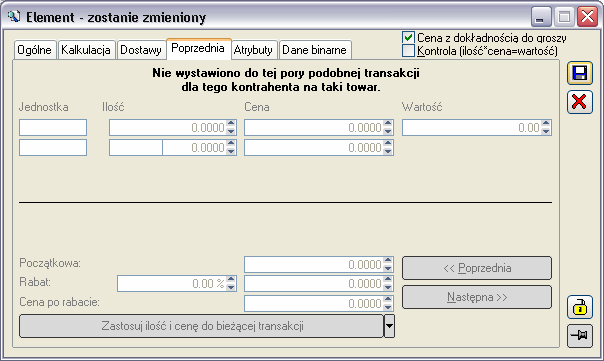Open the Atrybuty tab
The image size is (604, 361).
(253, 50)
